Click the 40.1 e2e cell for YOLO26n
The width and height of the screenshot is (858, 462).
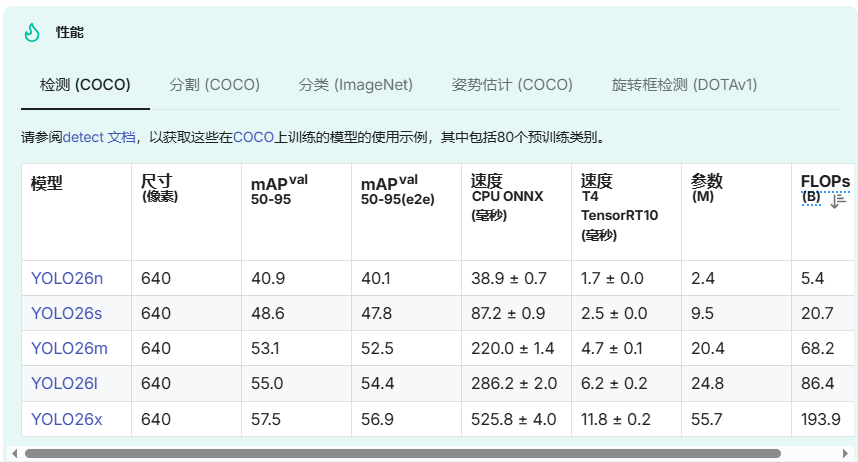(x=407, y=278)
